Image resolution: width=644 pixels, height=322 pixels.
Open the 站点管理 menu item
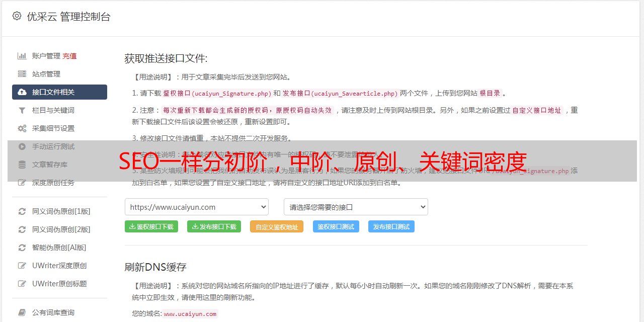pos(46,74)
